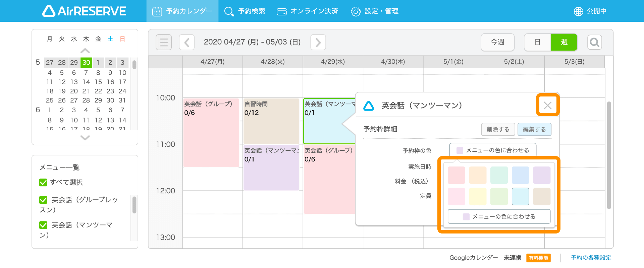Open 自習時間 slot on 4/28
Screen dimensions: 644x268
271,121
